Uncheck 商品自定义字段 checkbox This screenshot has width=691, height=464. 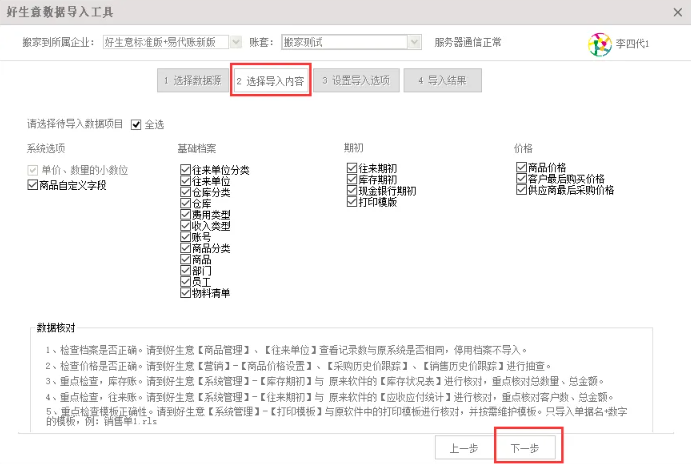pyautogui.click(x=32, y=185)
